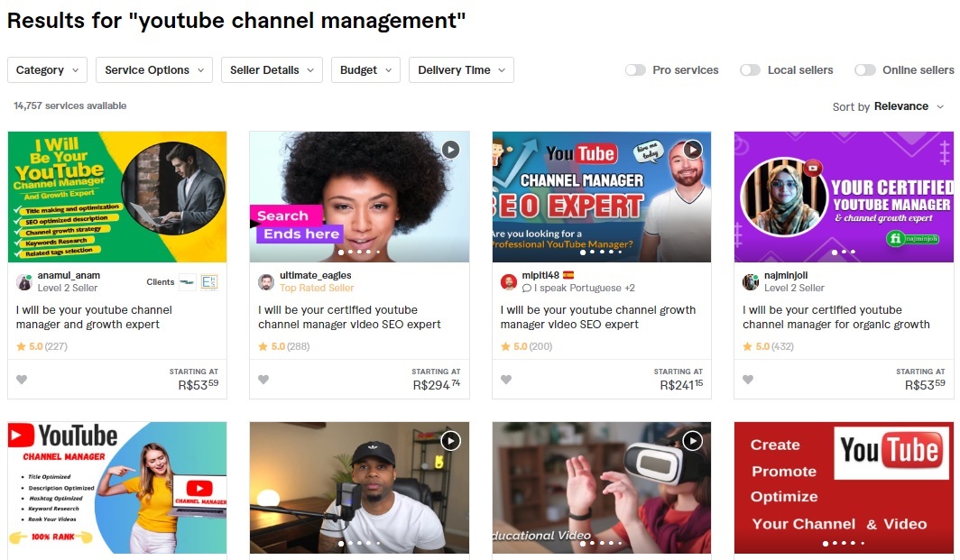Click the (432) review count
Screen dimensions: 960x560
pos(782,346)
